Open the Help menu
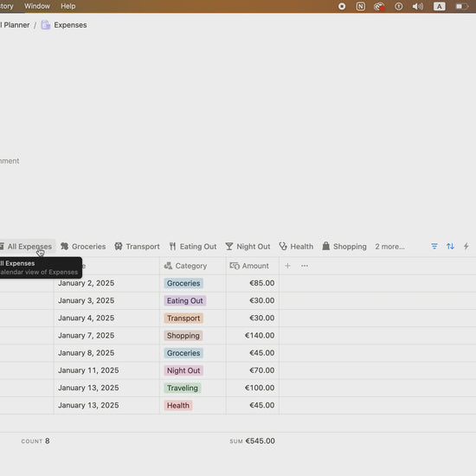The height and width of the screenshot is (476, 476). [x=68, y=6]
